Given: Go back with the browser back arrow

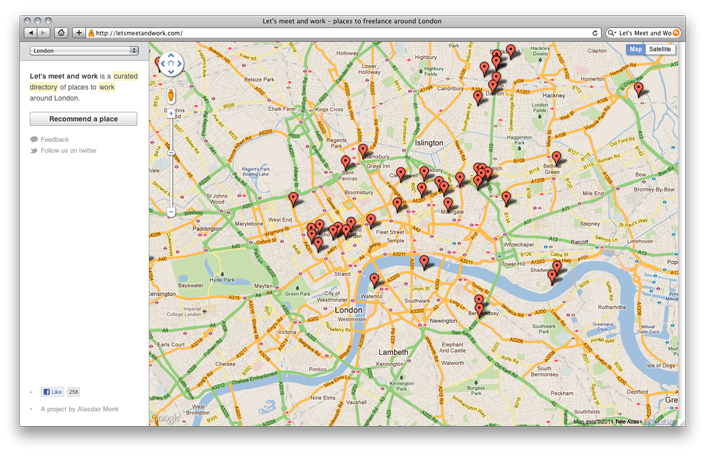Looking at the screenshot, I should tap(31, 33).
